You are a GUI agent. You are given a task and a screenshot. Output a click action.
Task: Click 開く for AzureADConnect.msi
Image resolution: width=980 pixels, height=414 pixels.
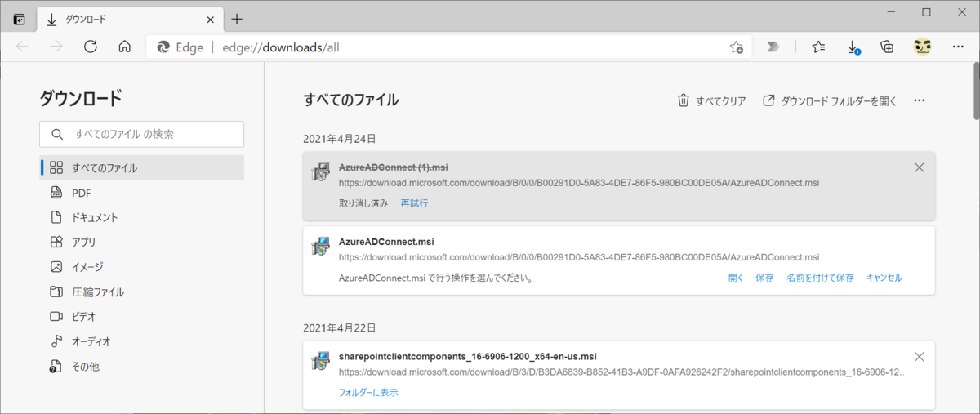click(736, 278)
